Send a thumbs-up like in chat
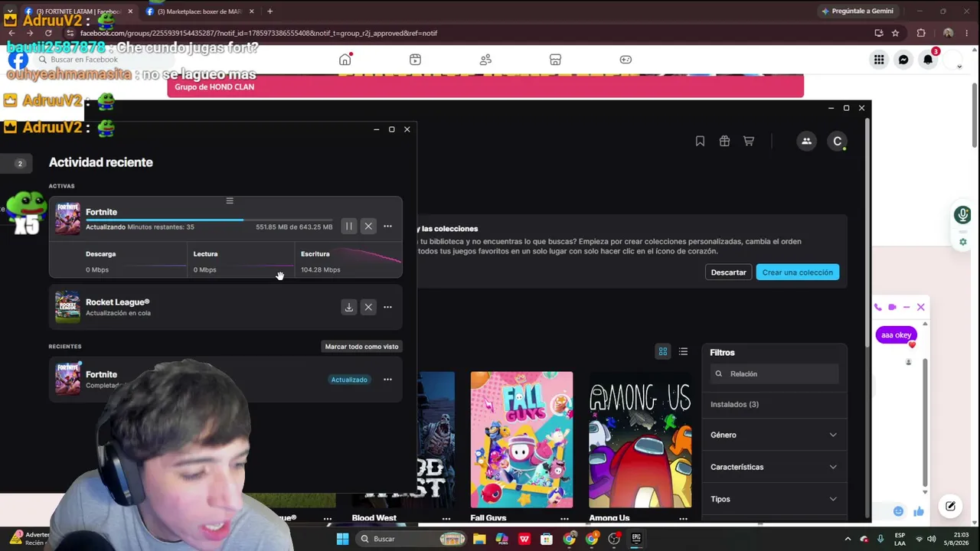This screenshot has height=551, width=980. 919,511
